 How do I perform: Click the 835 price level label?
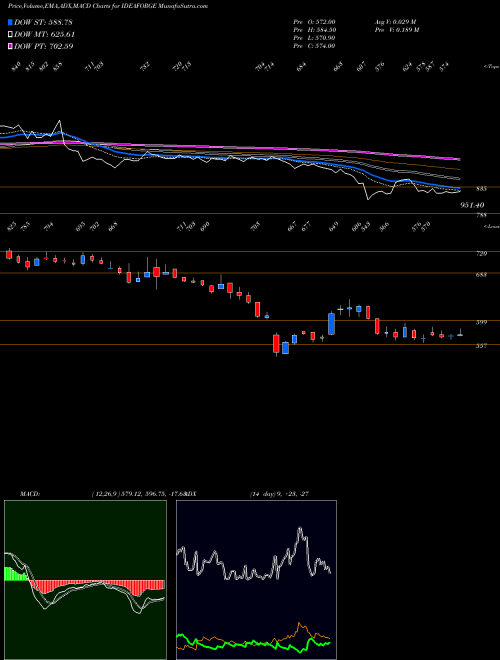(x=481, y=189)
